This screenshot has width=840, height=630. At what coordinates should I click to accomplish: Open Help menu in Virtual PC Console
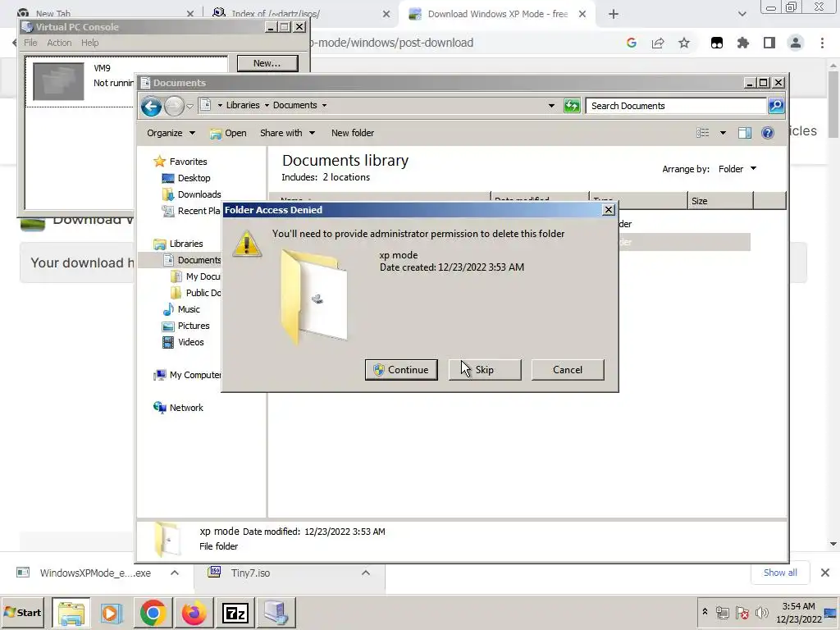click(x=89, y=43)
